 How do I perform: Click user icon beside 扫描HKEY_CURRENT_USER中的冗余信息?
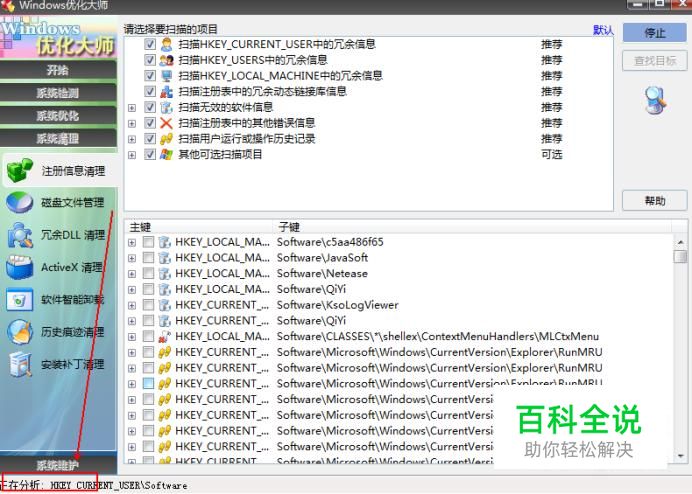pyautogui.click(x=166, y=44)
